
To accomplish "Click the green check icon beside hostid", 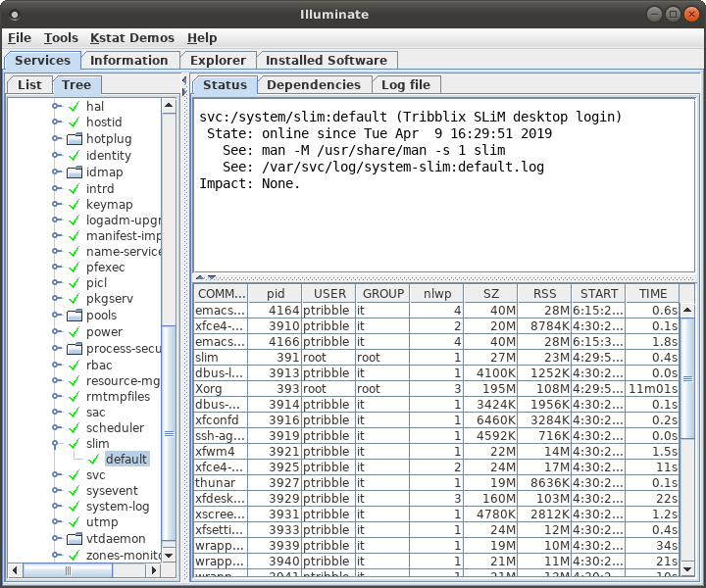I will click(x=75, y=122).
